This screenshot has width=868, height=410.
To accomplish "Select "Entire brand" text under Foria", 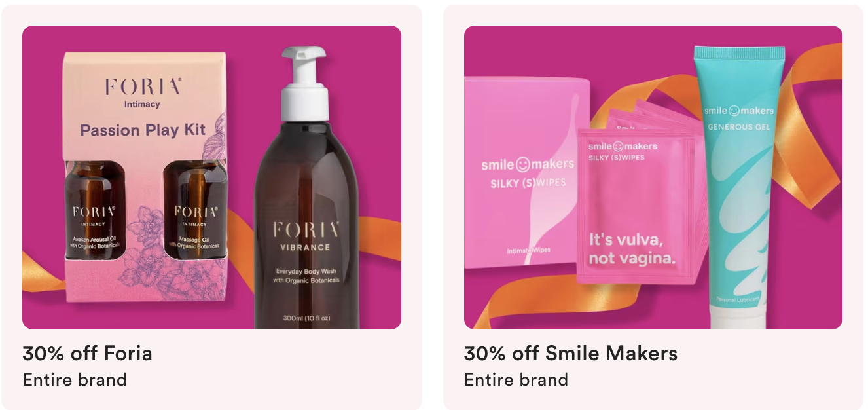I will pyautogui.click(x=75, y=380).
